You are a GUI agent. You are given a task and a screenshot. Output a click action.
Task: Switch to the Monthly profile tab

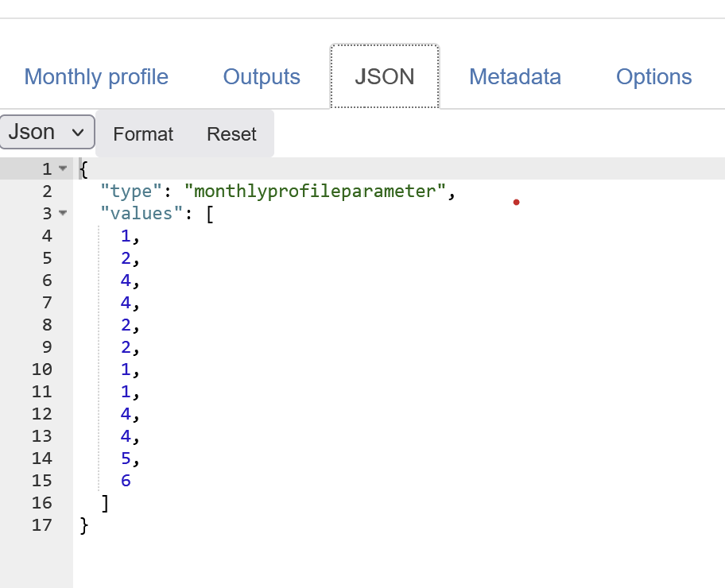(x=96, y=77)
